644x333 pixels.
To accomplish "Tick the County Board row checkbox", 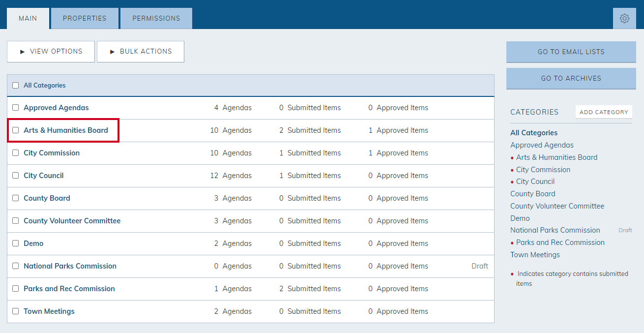I will point(16,198).
